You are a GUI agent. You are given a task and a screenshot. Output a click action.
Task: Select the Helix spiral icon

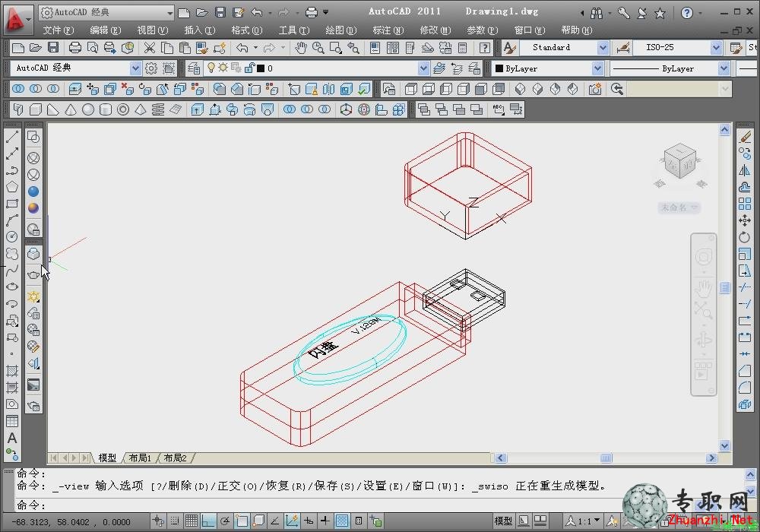click(158, 110)
